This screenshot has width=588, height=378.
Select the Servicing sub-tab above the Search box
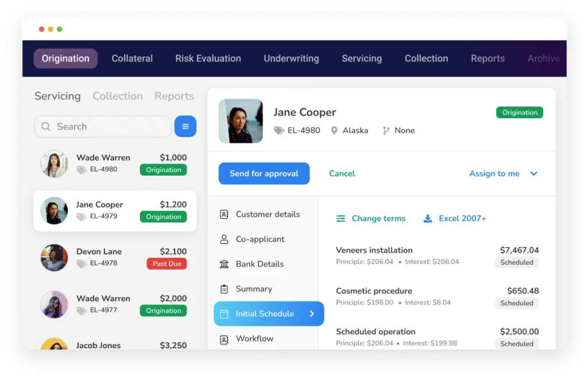coord(58,96)
